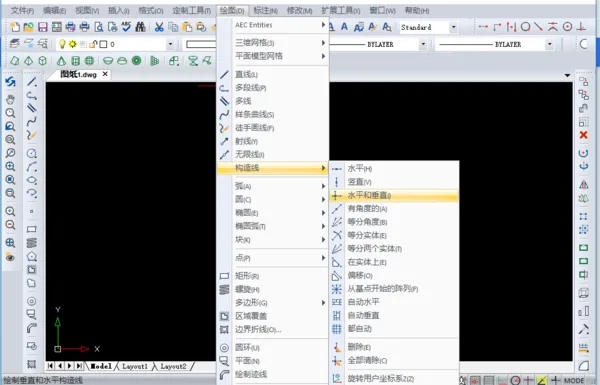Open the 文件 menu
Image resolution: width=600 pixels, height=385 pixels.
(22, 10)
